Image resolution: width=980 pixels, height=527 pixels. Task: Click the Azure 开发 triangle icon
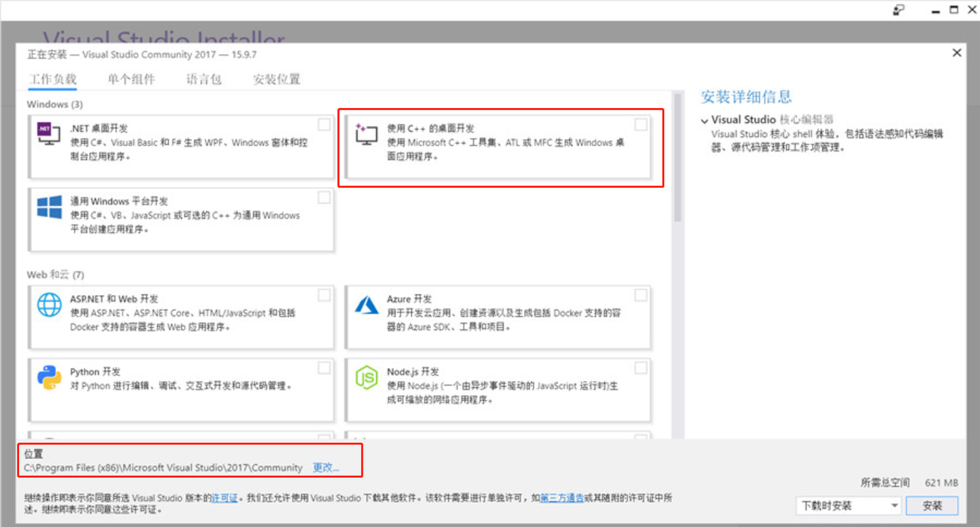[365, 306]
